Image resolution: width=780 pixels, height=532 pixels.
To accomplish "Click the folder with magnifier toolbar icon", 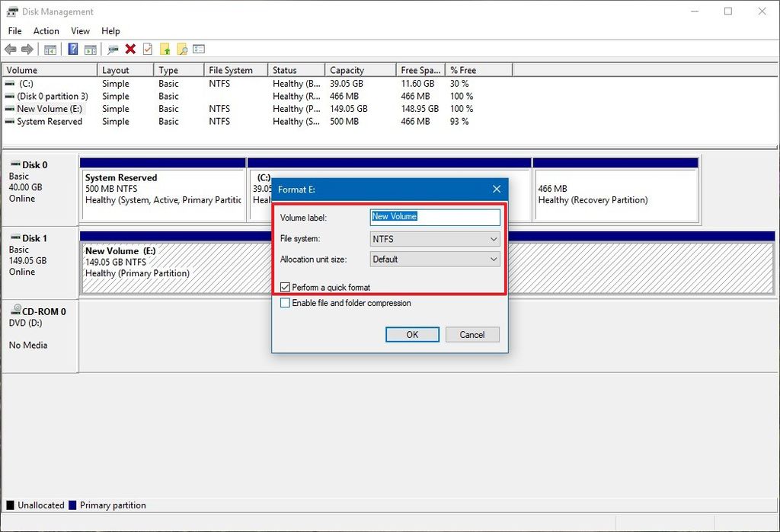I will point(182,49).
